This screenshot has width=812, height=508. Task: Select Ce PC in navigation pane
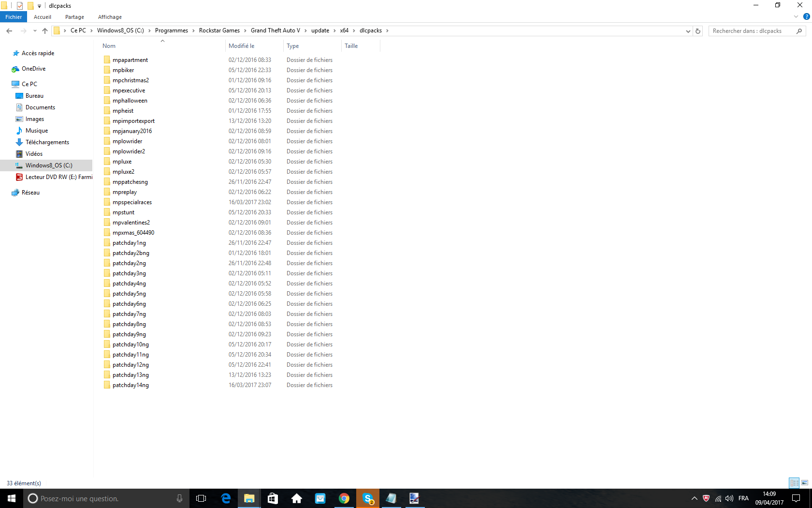[29, 84]
